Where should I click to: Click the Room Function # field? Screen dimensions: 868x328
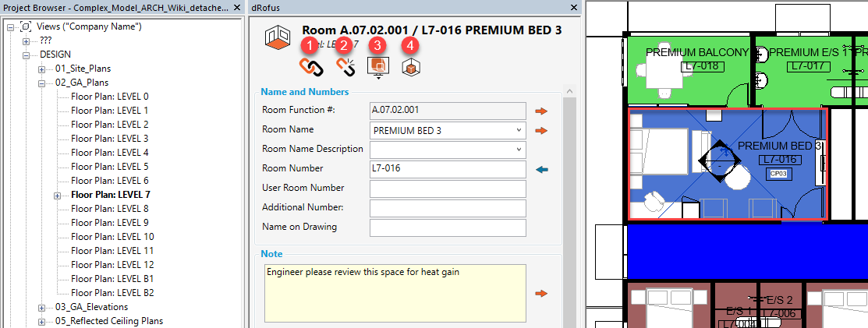pos(448,111)
